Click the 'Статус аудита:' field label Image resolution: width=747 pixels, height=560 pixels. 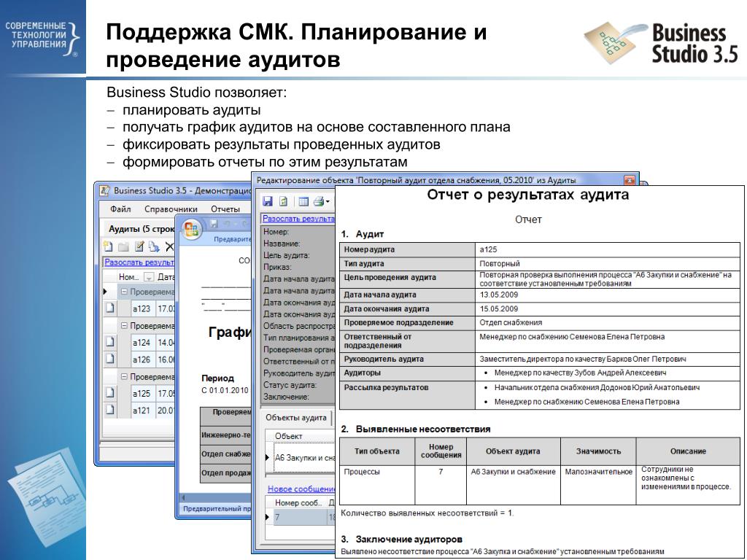(x=290, y=385)
